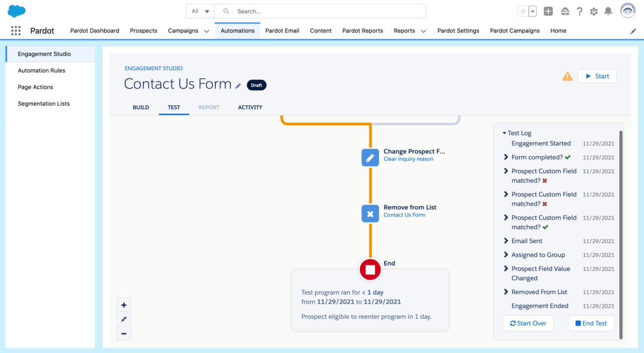644x353 pixels.
Task: Click Change Prospect Field step icon
Action: click(370, 158)
